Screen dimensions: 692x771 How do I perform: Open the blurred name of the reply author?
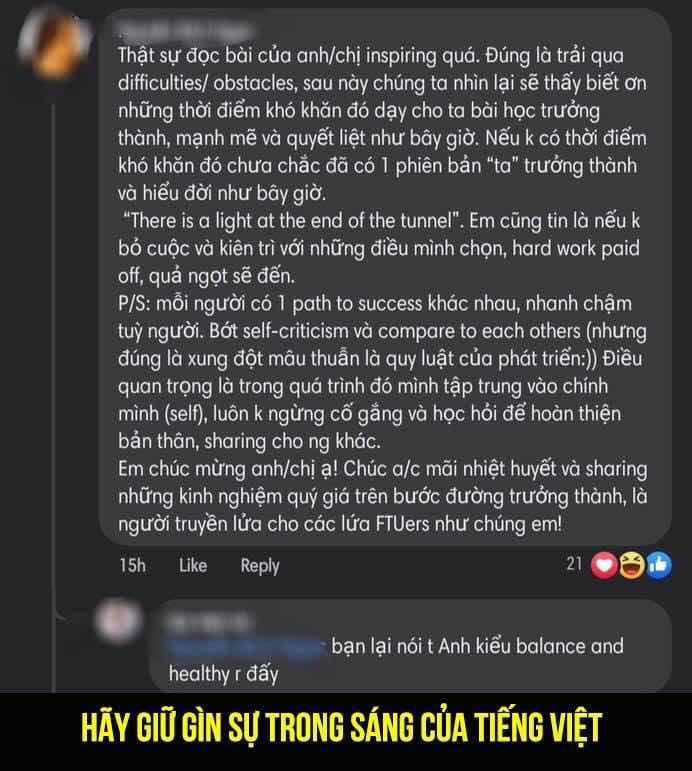tap(207, 622)
